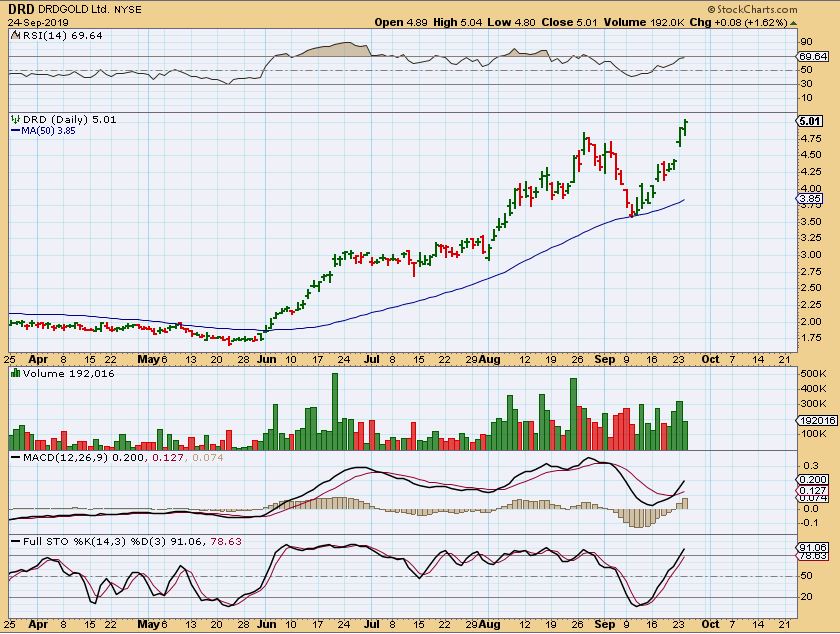Click the -0.1 MACD axis label
The width and height of the screenshot is (840, 634).
809,523
